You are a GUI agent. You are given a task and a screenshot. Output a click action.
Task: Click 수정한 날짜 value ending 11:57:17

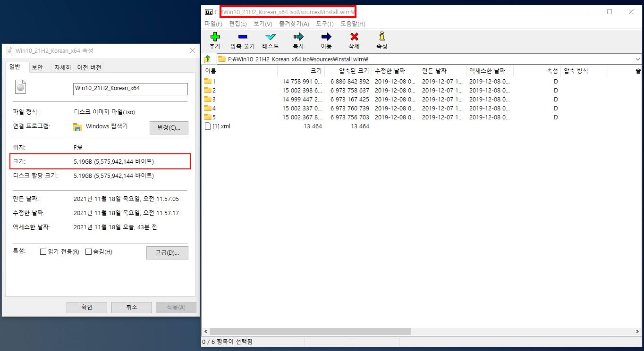(126, 213)
